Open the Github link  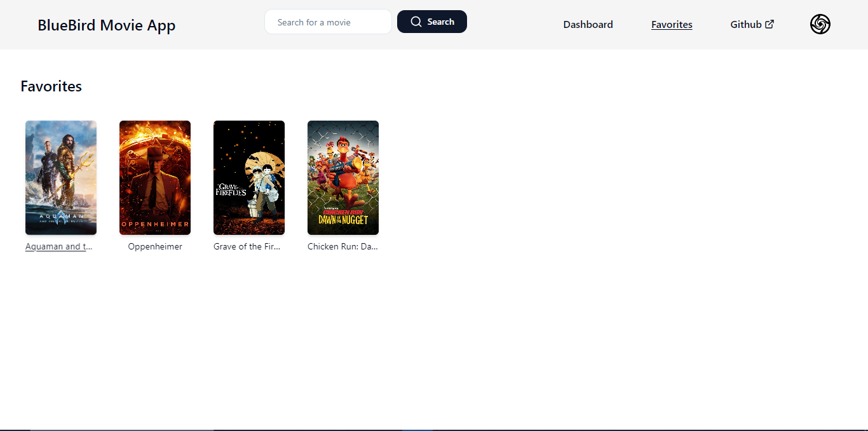(x=752, y=24)
